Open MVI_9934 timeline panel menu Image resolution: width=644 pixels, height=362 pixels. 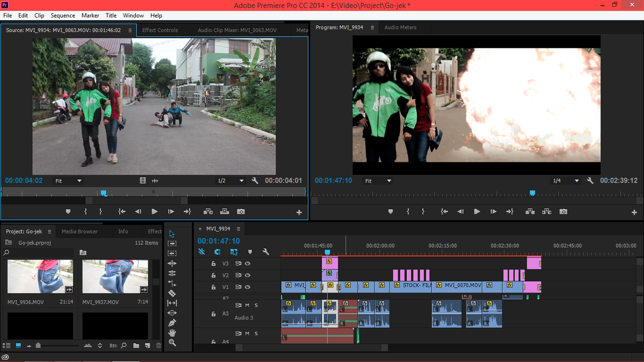238,228
